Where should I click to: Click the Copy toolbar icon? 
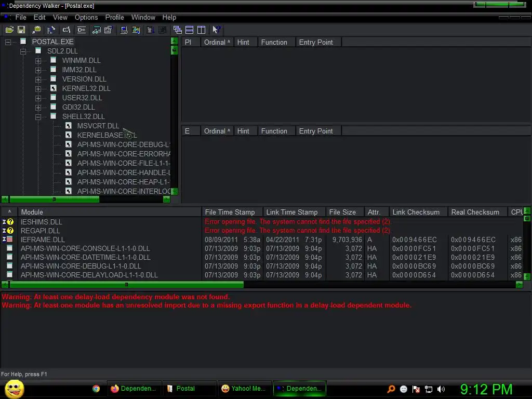36,30
